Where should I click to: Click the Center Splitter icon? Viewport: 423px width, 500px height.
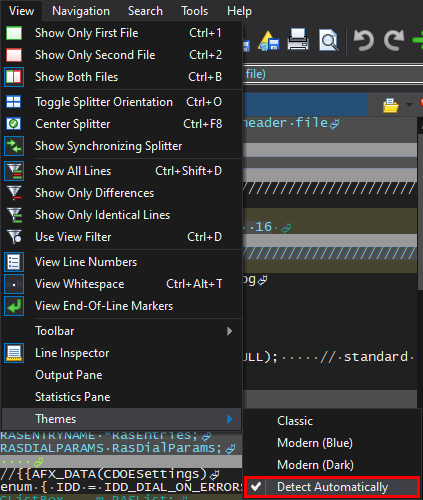(x=14, y=124)
